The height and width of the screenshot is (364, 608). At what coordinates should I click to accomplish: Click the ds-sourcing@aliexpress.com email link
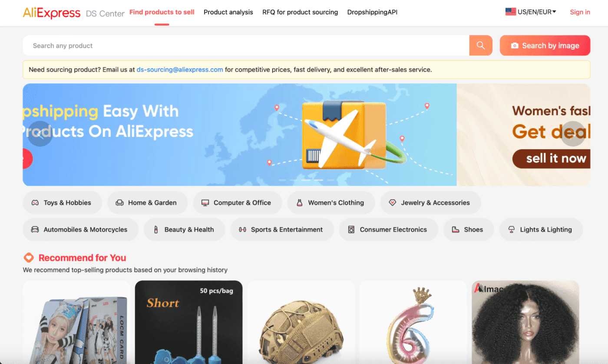tap(180, 69)
